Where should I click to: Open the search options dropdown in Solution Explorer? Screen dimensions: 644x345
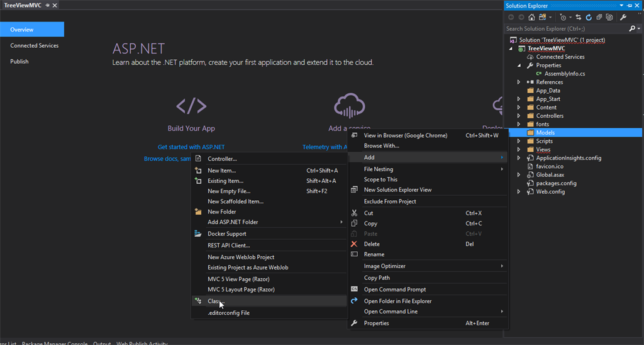pyautogui.click(x=638, y=28)
